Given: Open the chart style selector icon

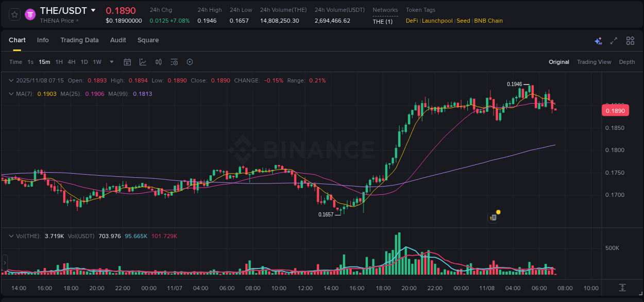Looking at the screenshot, I should (x=143, y=62).
